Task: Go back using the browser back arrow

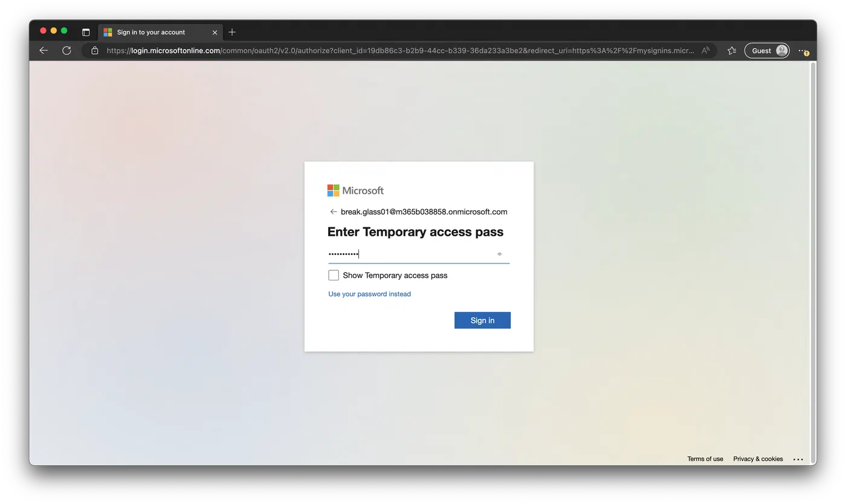Action: 44,51
